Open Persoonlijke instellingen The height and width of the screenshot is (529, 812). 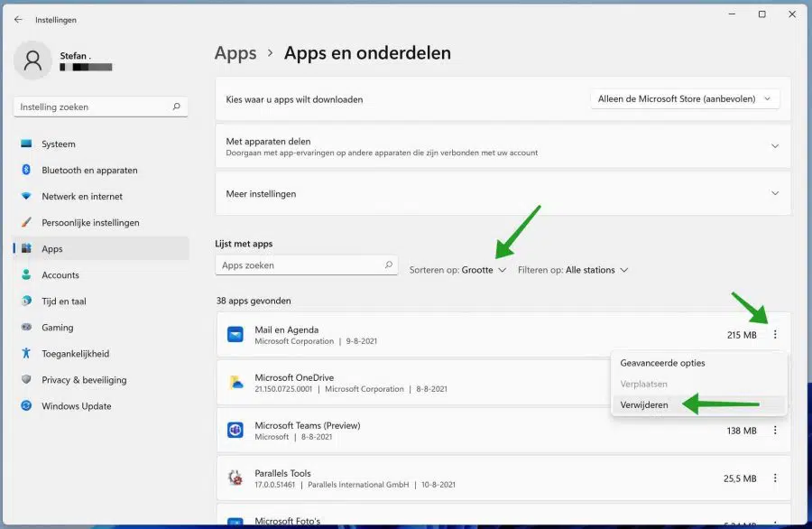point(101,223)
